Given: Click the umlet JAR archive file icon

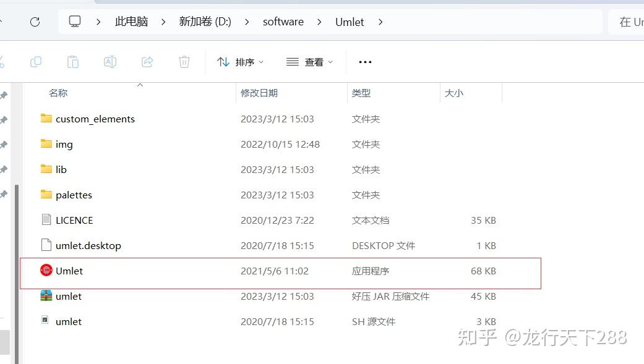Looking at the screenshot, I should [46, 296].
